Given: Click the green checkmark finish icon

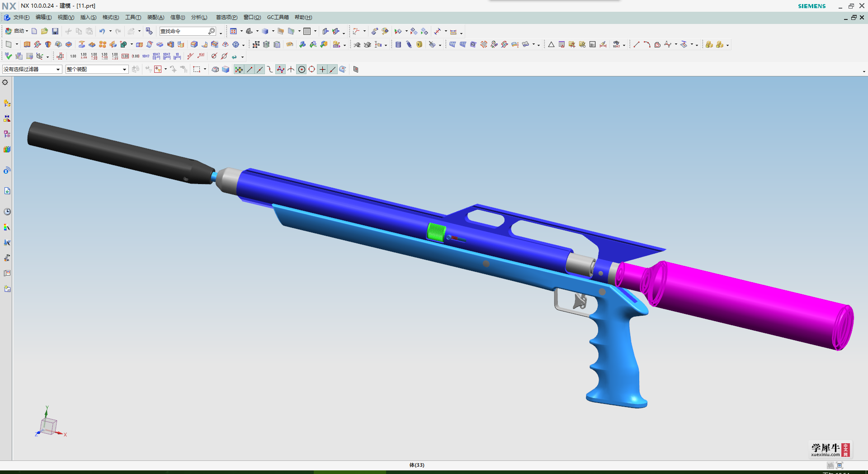Looking at the screenshot, I should pos(8,56).
